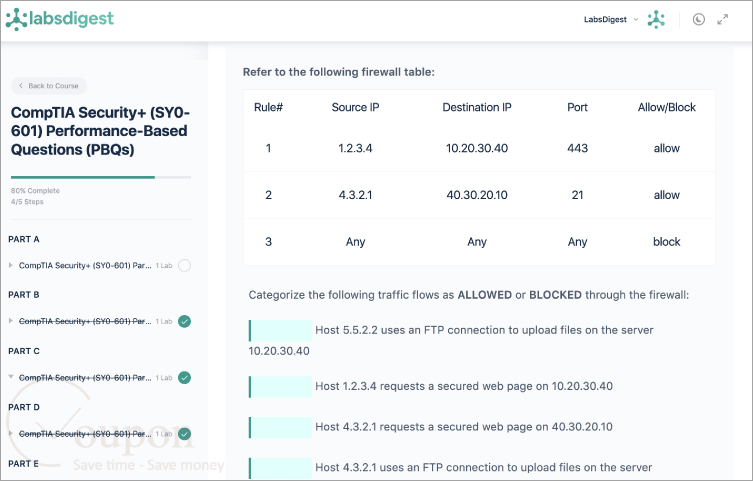
Task: Click the LabsDigest avatar icon
Action: coord(656,20)
